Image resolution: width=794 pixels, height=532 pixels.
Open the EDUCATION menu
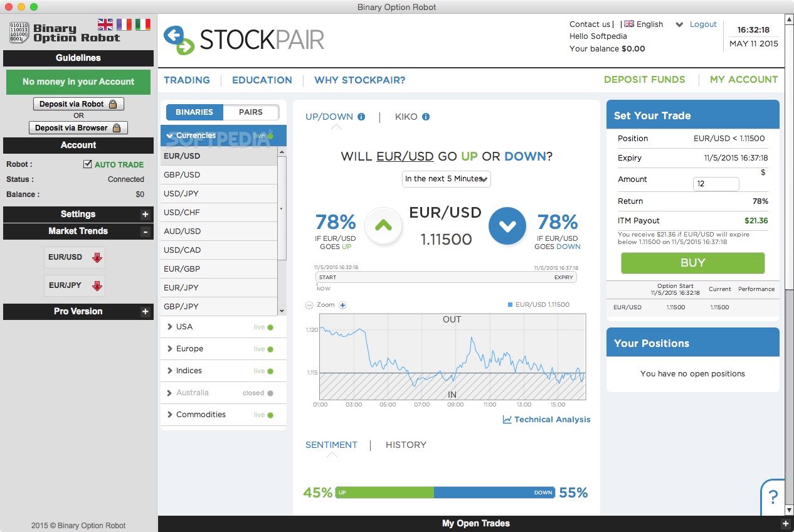pyautogui.click(x=262, y=80)
